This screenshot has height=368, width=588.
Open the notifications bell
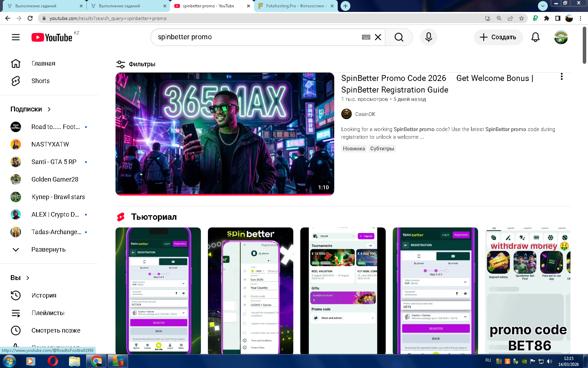point(535,37)
